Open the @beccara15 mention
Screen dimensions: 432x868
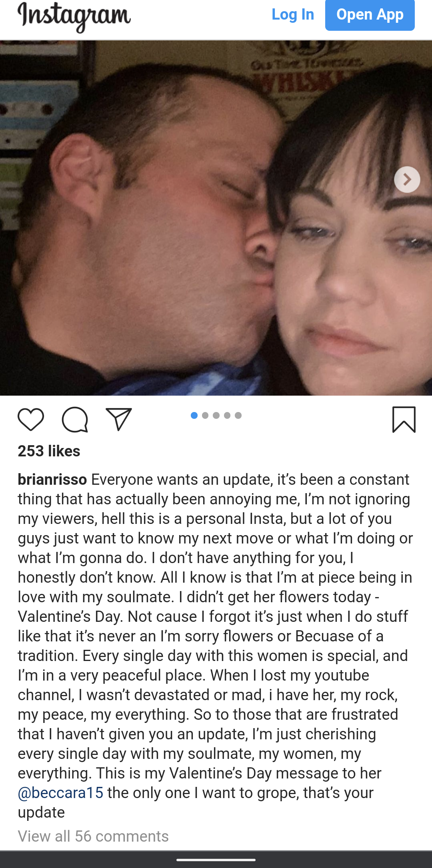60,792
